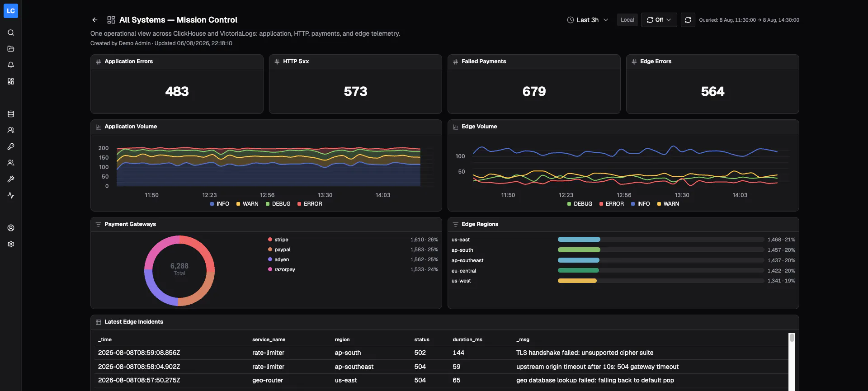This screenshot has height=391, width=868.
Task: Open the user group icon in sidebar
Action: 11,163
